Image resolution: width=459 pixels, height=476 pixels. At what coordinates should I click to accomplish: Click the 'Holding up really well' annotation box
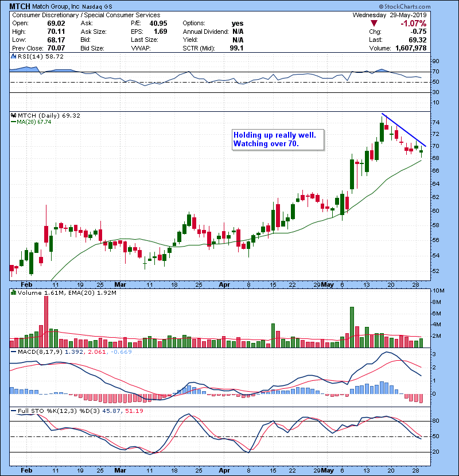(278, 139)
